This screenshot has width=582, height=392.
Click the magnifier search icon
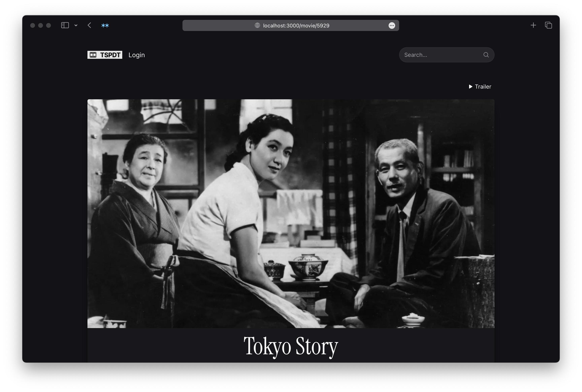pyautogui.click(x=486, y=55)
